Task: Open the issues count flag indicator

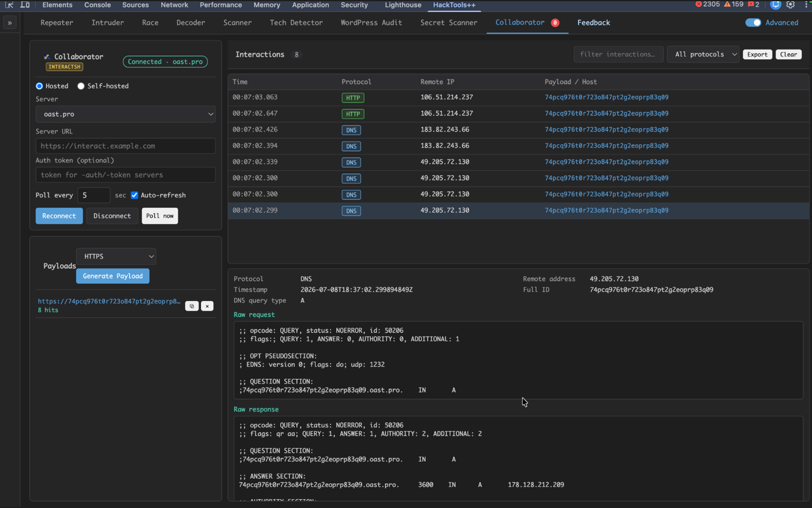Action: tap(754, 4)
